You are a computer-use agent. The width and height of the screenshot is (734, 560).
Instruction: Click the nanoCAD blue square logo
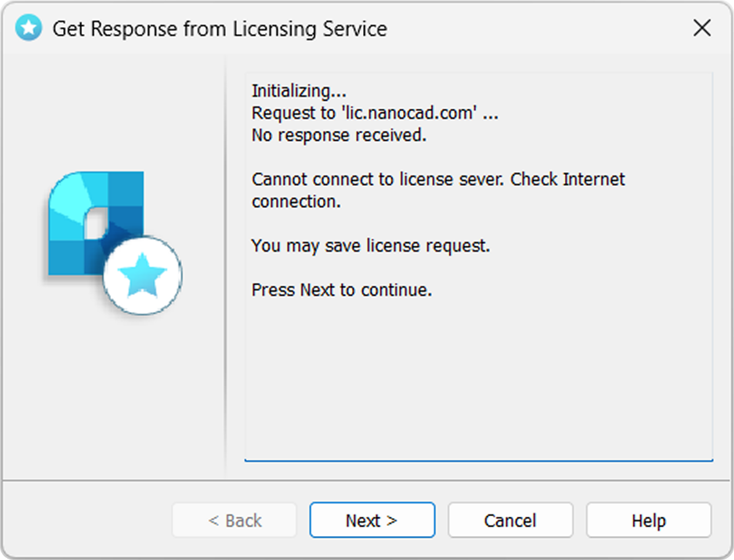(x=96, y=223)
